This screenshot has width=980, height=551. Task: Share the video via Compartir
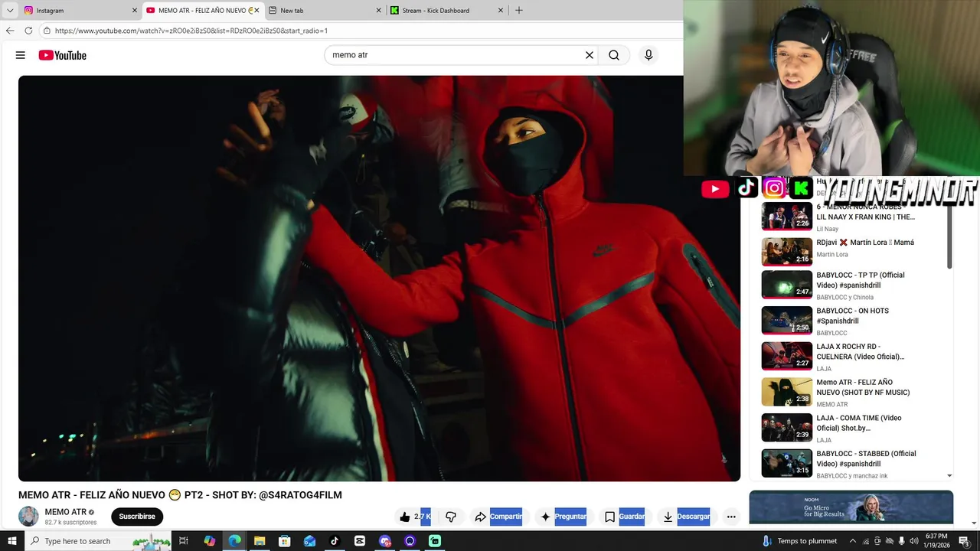[498, 517]
